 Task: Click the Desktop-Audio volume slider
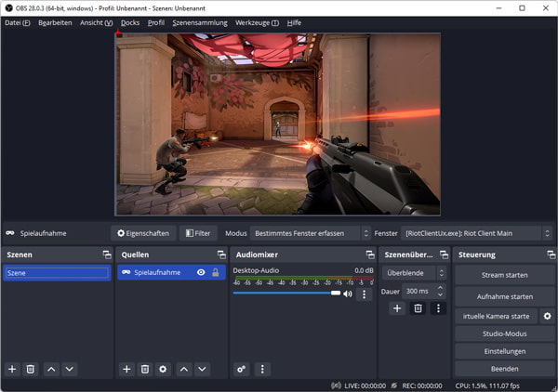click(286, 293)
